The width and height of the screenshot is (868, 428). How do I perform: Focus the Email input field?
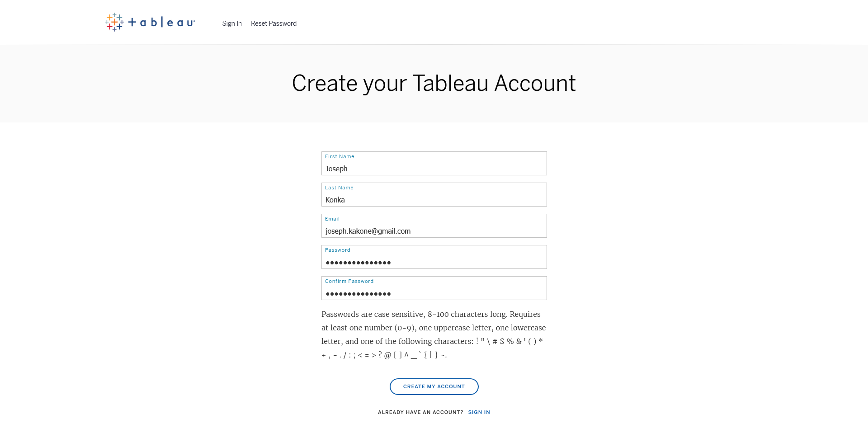pos(434,226)
